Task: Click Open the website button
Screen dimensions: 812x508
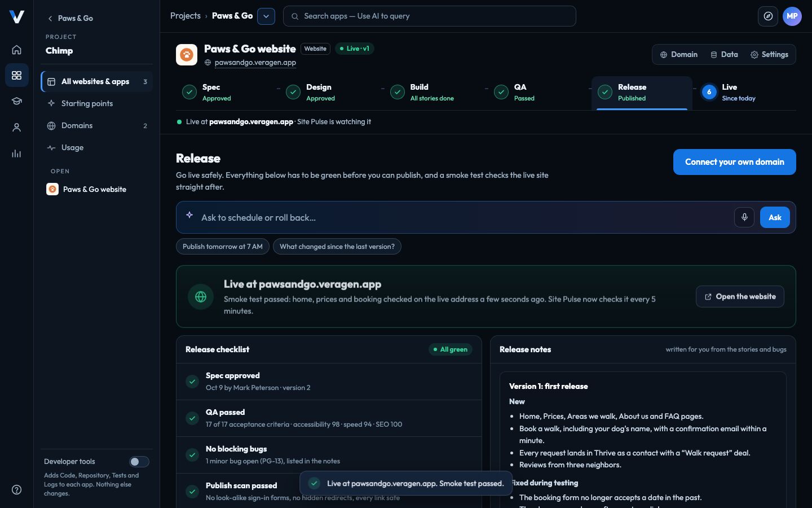Action: pos(740,296)
